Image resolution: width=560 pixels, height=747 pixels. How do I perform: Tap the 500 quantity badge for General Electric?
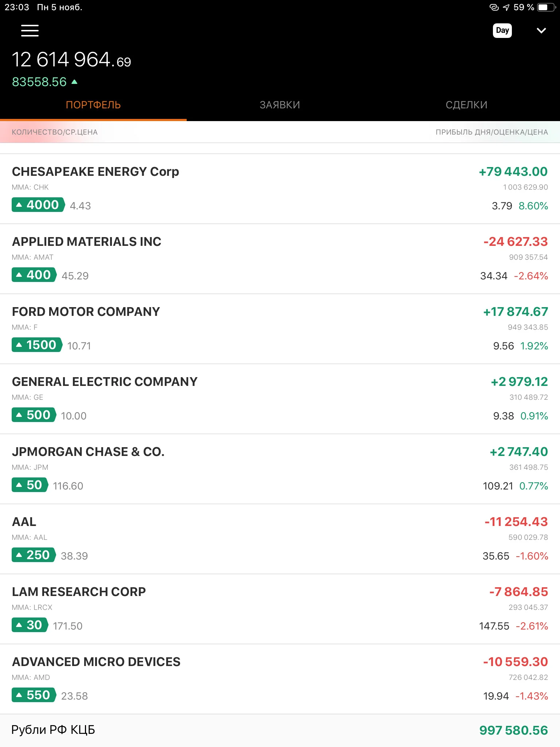(34, 415)
